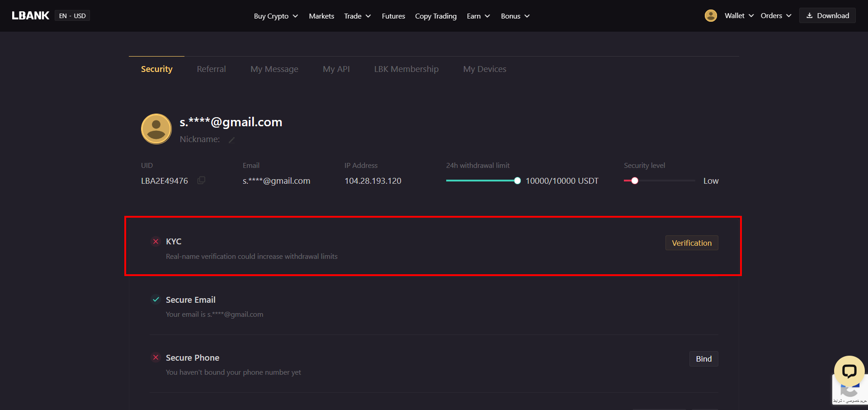Click the IP address 104.28.193.120

click(373, 181)
